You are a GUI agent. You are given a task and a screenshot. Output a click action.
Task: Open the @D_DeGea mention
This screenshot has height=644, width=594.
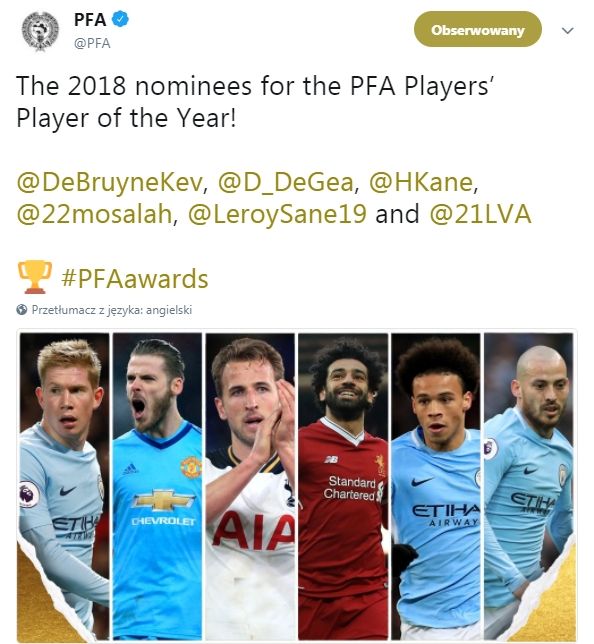(x=285, y=182)
